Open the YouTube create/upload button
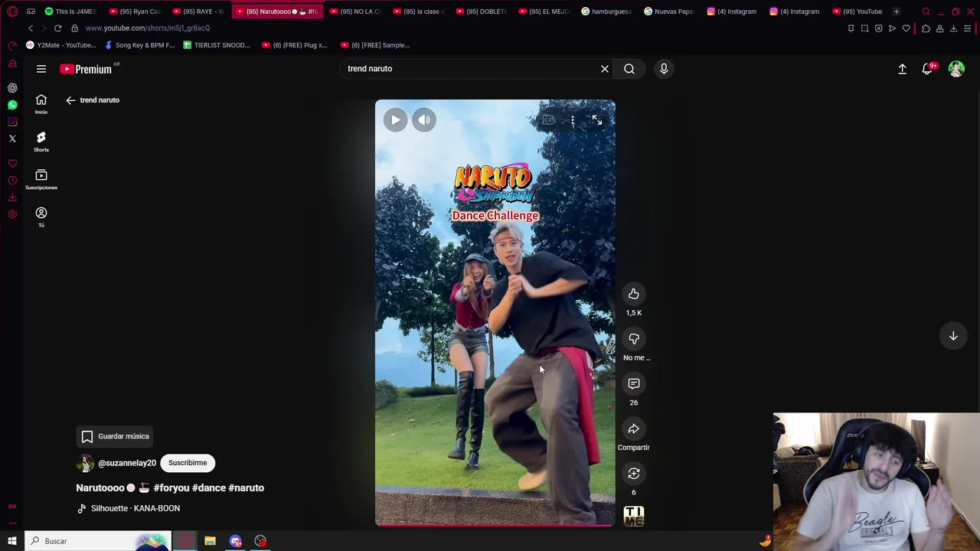 [902, 69]
